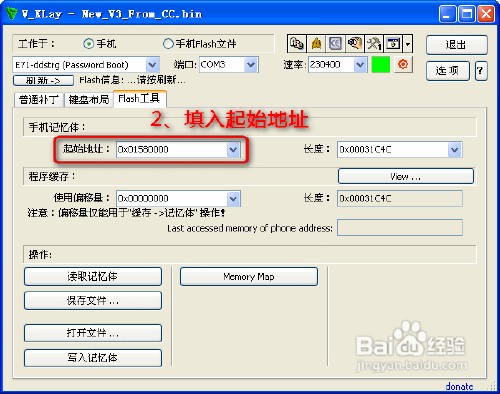The width and height of the screenshot is (500, 394).
Task: Click the green status indicator square
Action: tap(381, 64)
